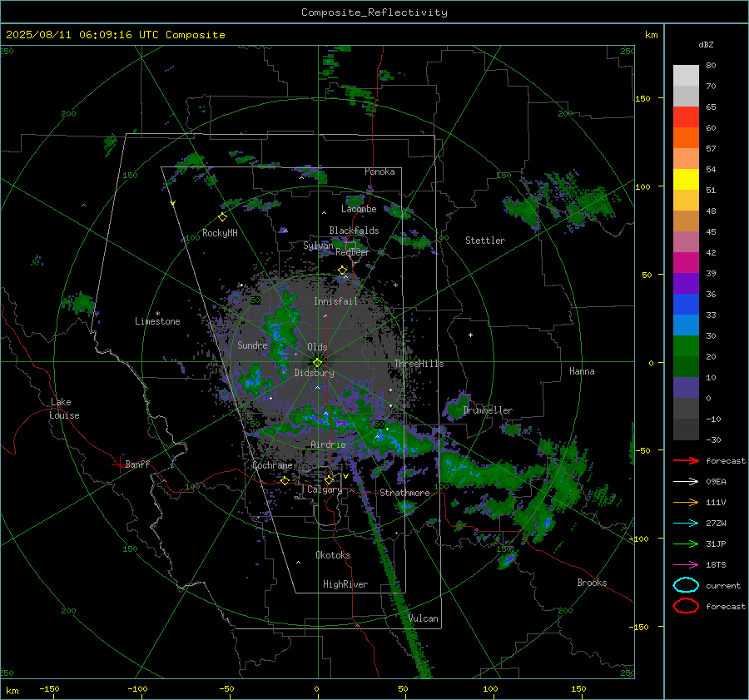Select the purple 10 dBZ color swatch
Screen dimensions: 749x700
[686, 387]
